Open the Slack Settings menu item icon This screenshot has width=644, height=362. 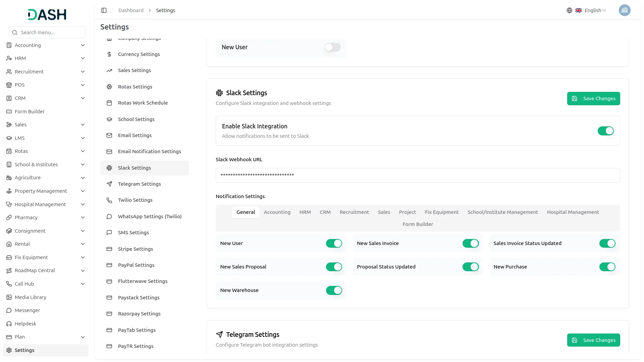point(109,168)
